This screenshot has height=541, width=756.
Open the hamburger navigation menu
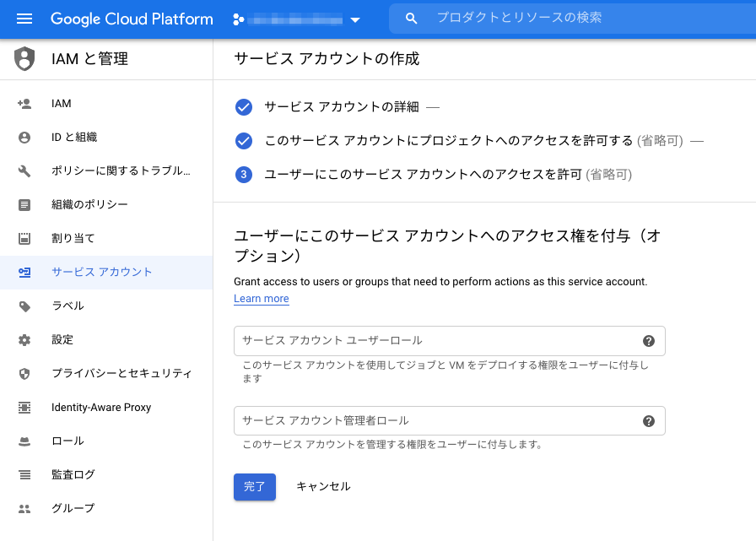point(24,19)
